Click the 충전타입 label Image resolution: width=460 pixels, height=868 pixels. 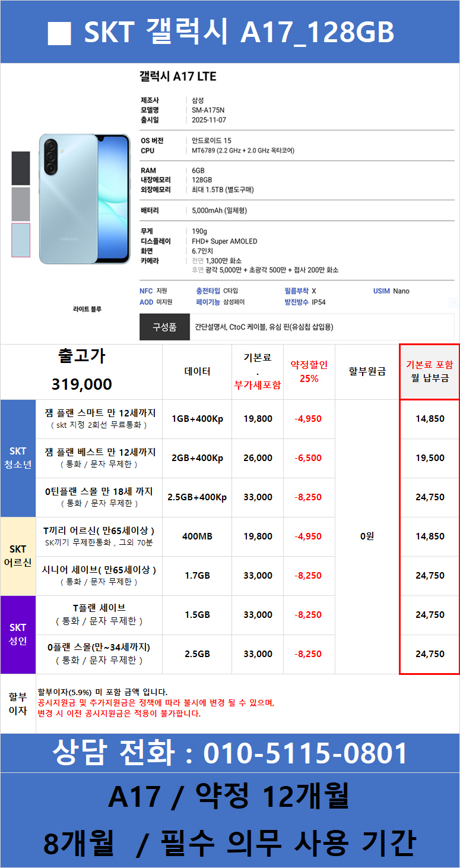pos(208,291)
